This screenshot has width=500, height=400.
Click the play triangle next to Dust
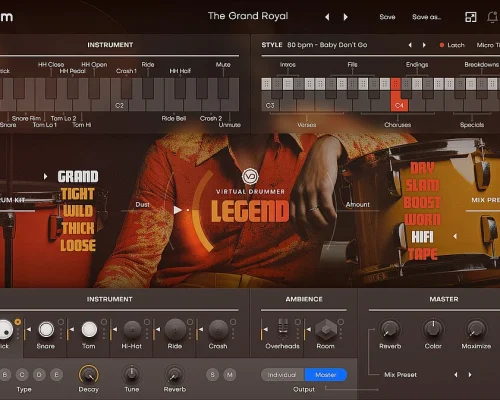pos(178,210)
